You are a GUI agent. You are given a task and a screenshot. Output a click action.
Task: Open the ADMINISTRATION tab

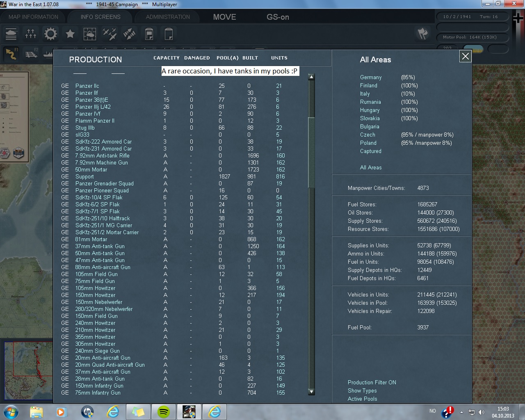pyautogui.click(x=168, y=17)
